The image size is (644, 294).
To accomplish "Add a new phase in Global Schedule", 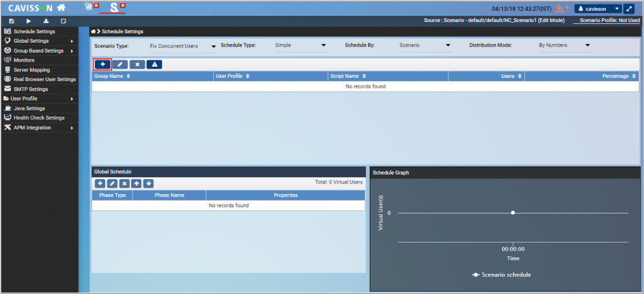I will click(x=100, y=183).
